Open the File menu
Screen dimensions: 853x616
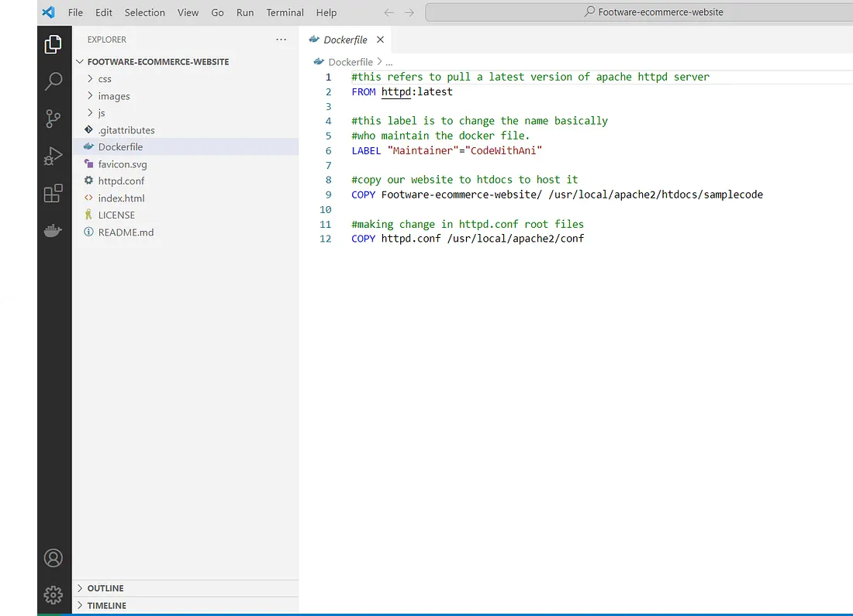click(x=76, y=12)
